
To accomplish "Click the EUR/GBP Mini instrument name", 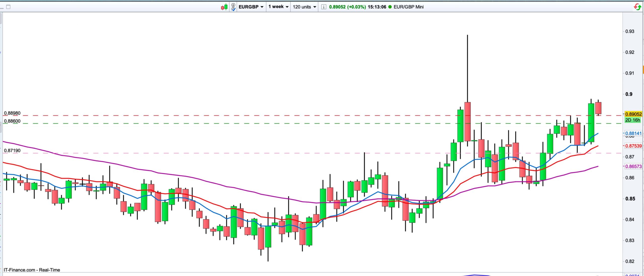I will pos(408,7).
